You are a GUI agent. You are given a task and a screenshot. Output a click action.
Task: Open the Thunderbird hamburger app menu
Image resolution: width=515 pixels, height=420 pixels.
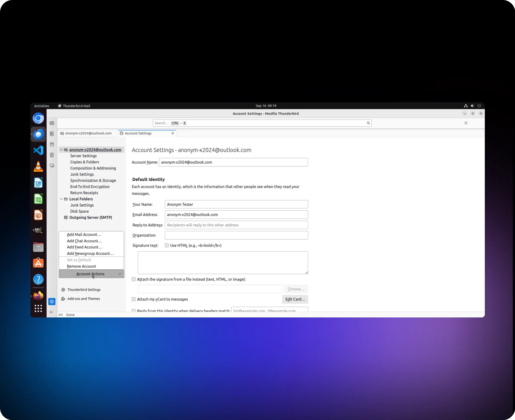pos(466,123)
